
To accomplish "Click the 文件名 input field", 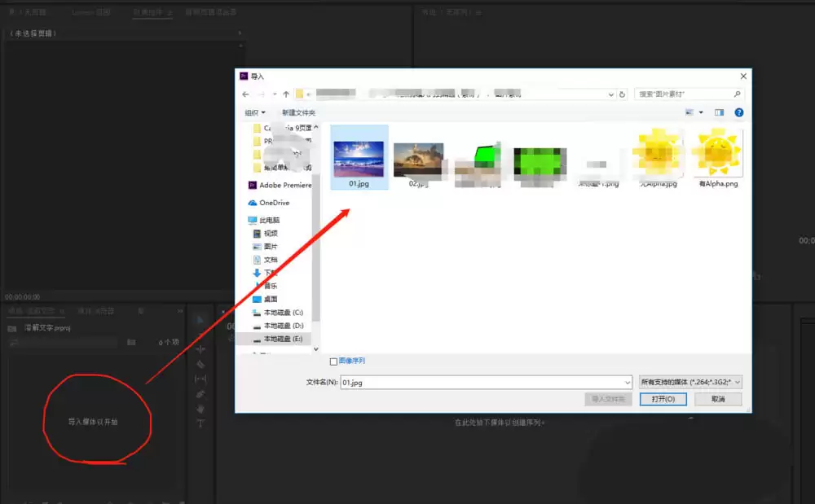I will 486,383.
